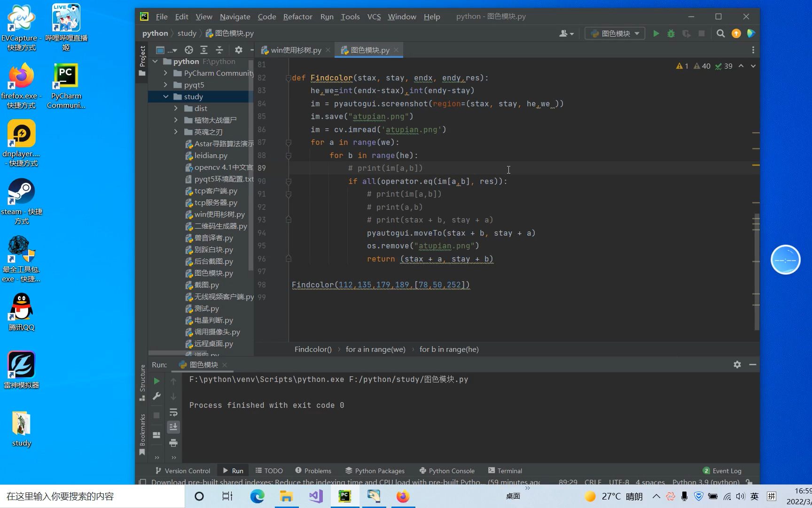The height and width of the screenshot is (508, 812).
Task: Expand the dist folder
Action: point(176,108)
